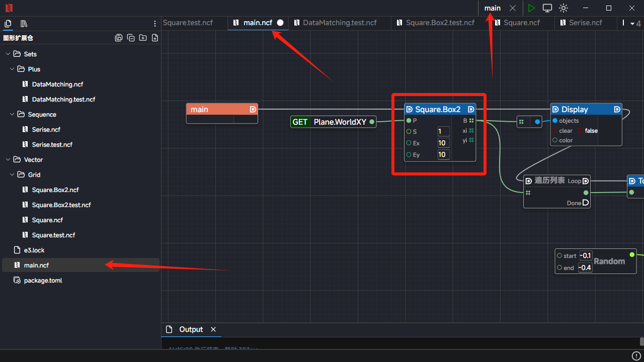This screenshot has width=644, height=362.
Task: Click the S input port on the Square.Box2 node
Action: click(x=409, y=132)
